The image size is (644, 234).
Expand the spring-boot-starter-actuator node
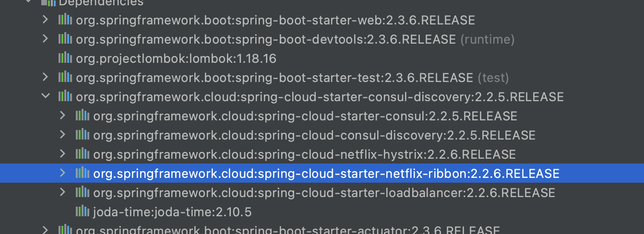coord(45,230)
